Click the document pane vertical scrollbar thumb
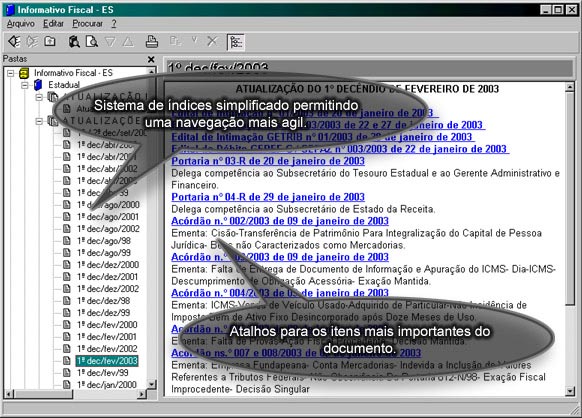The image size is (582, 418). tap(570, 199)
